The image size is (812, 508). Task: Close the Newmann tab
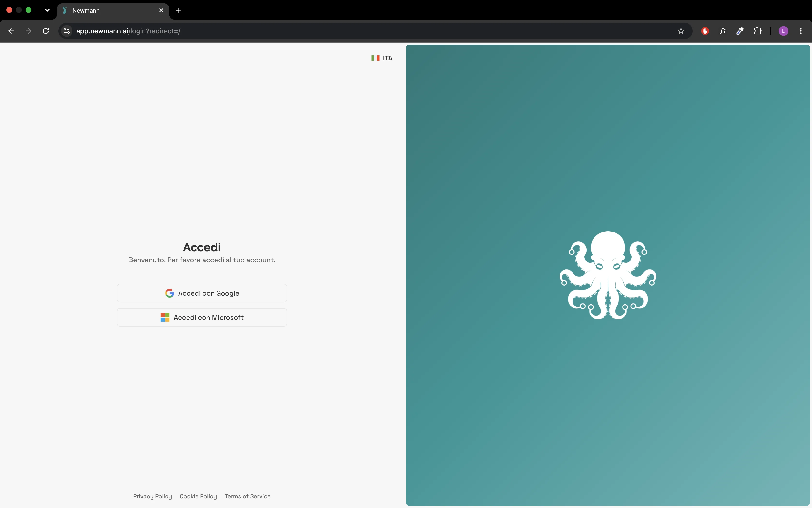pyautogui.click(x=161, y=10)
